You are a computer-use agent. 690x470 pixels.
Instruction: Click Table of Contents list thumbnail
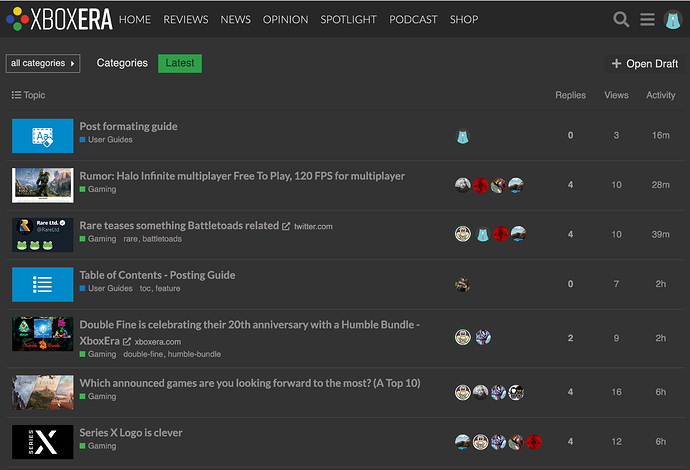click(x=43, y=284)
